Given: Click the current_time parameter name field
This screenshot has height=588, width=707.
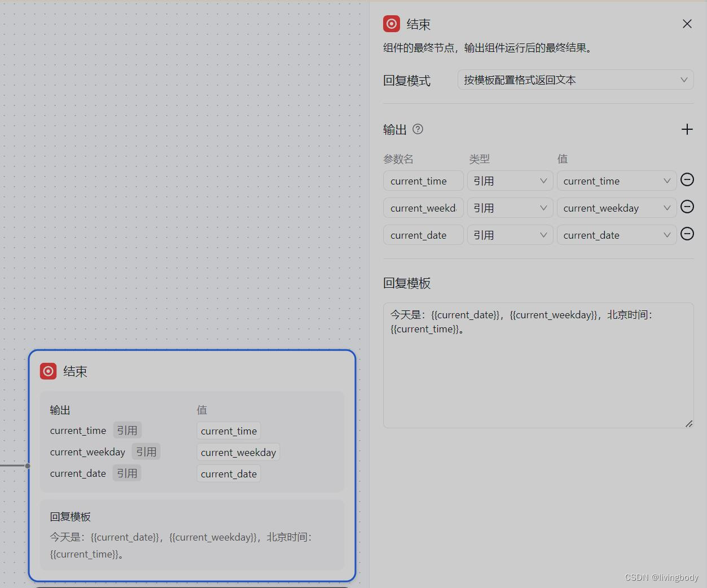Looking at the screenshot, I should pos(423,181).
